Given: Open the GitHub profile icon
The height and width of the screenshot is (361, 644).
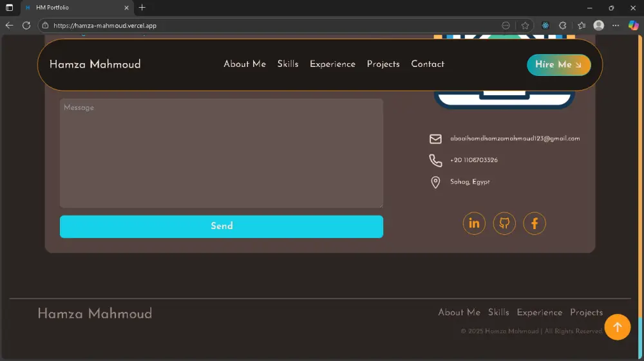Looking at the screenshot, I should click(504, 223).
